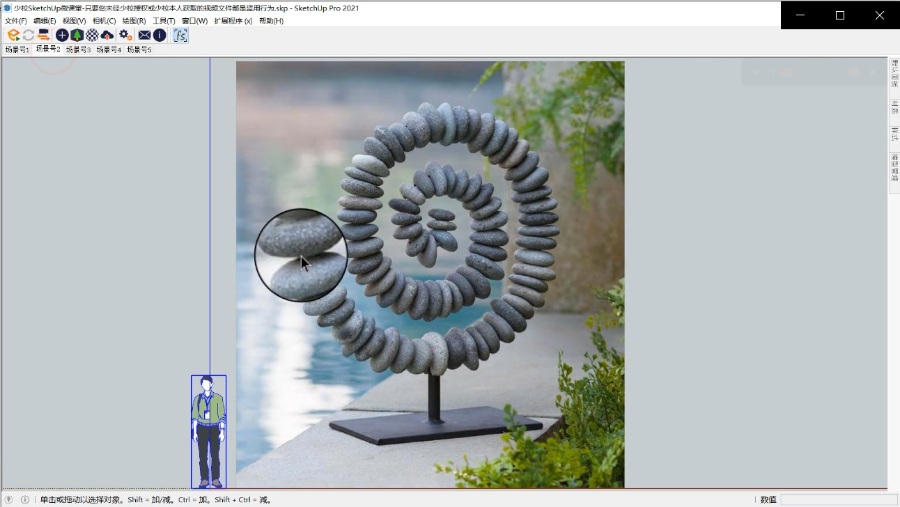Open the 视图(V) menu
The image size is (900, 507).
point(74,21)
